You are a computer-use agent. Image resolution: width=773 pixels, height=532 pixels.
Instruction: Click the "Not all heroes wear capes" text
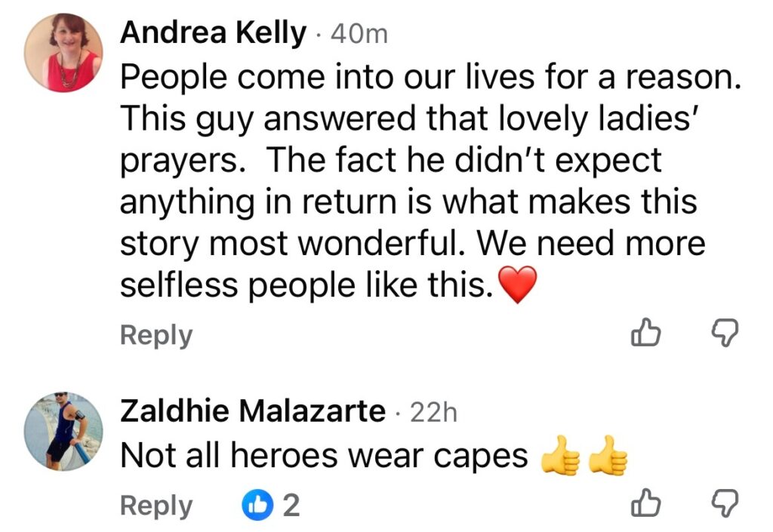[x=325, y=455]
